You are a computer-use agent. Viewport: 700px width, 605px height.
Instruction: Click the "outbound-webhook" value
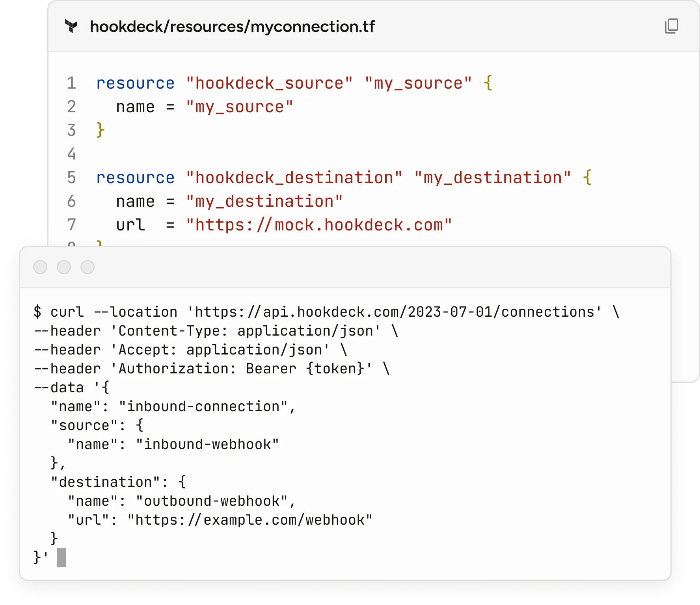[x=212, y=501]
